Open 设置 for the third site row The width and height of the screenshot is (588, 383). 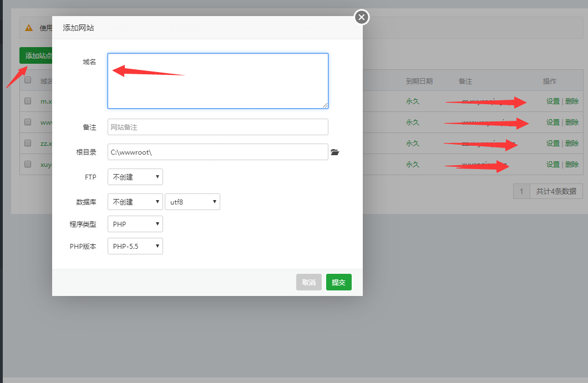[x=552, y=143]
